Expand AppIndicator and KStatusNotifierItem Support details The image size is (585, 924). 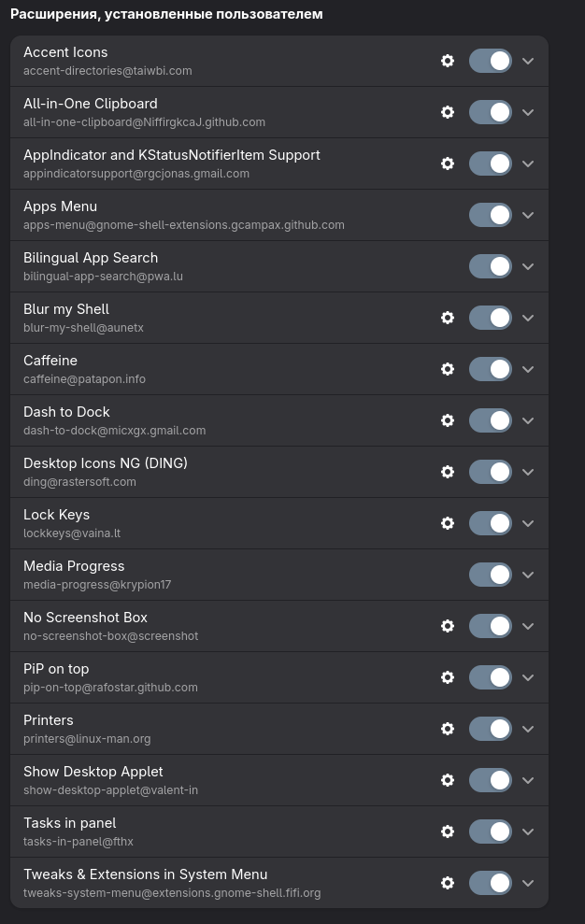coord(528,163)
